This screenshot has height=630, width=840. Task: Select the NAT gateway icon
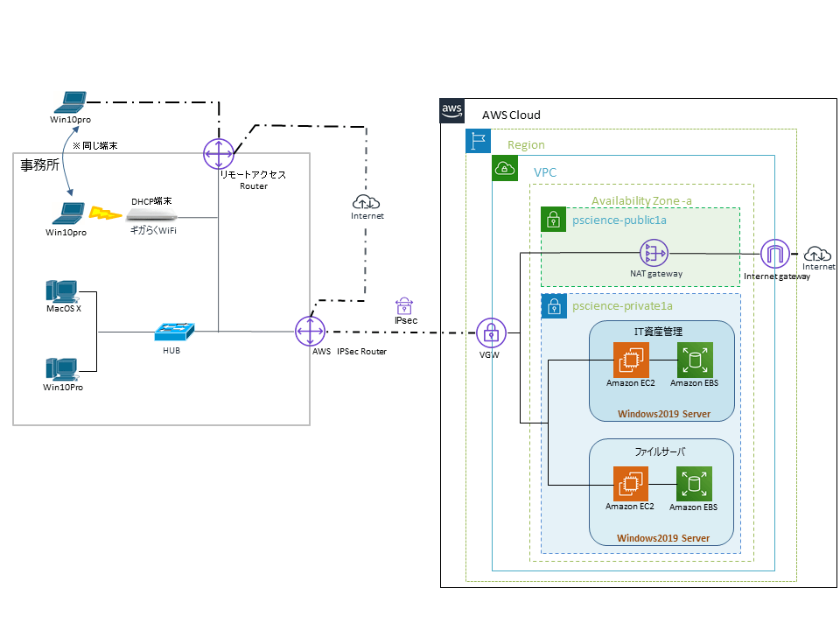[x=654, y=254]
